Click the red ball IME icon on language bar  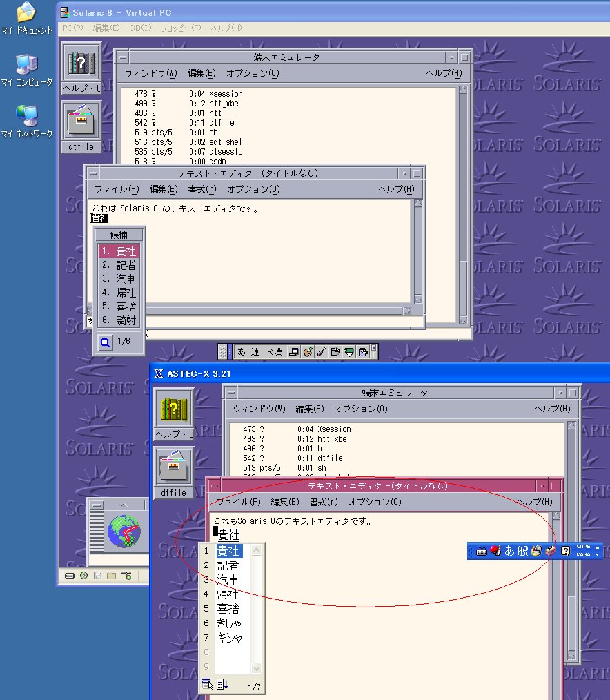495,551
